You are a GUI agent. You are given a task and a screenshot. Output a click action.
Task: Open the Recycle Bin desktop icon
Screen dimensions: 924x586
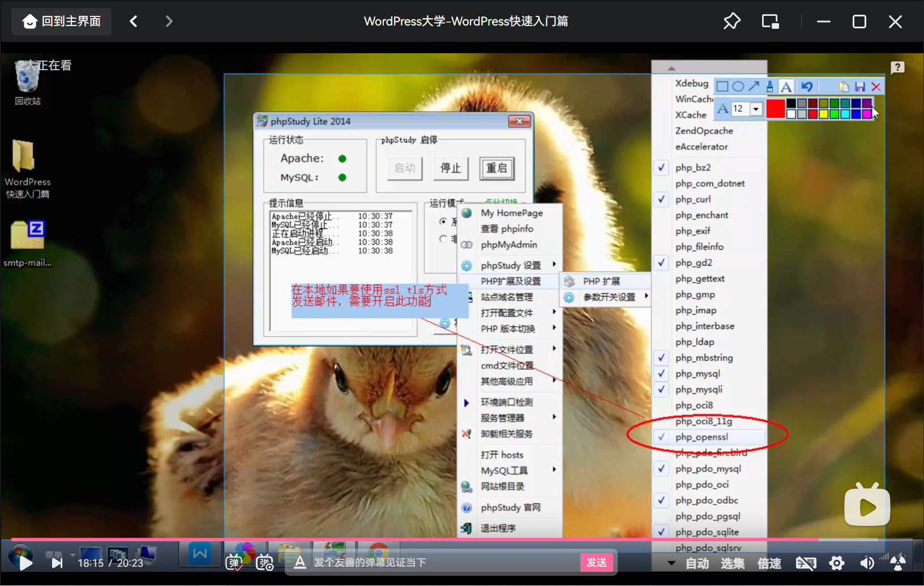coord(27,83)
